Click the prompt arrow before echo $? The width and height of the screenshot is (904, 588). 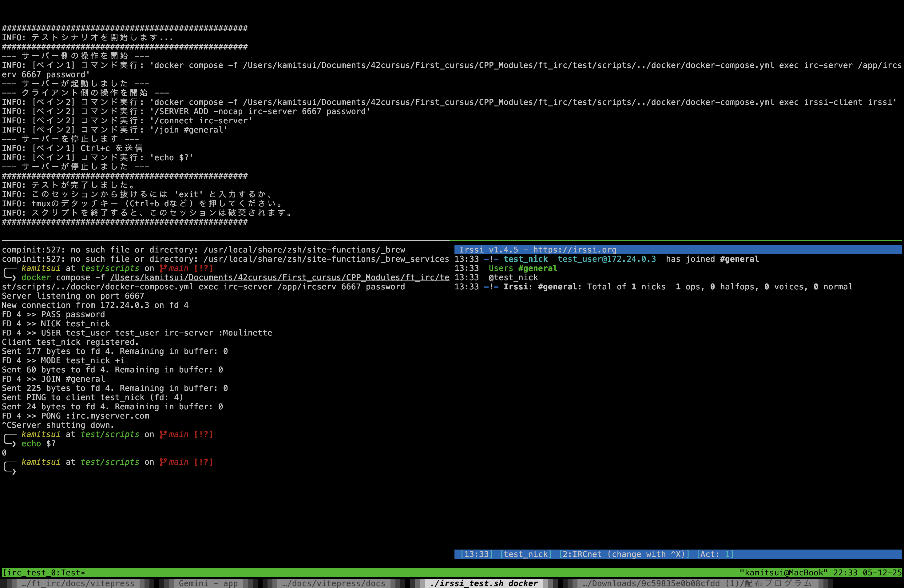tap(14, 444)
